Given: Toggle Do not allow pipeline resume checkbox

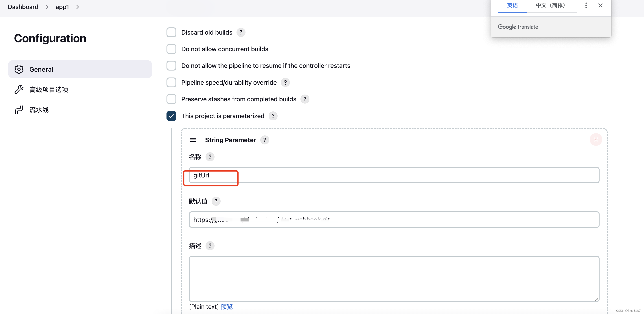Looking at the screenshot, I should coord(171,66).
